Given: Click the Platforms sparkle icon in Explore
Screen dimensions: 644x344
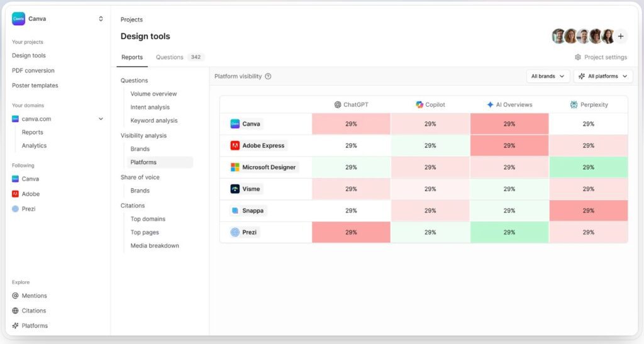Looking at the screenshot, I should 15,326.
